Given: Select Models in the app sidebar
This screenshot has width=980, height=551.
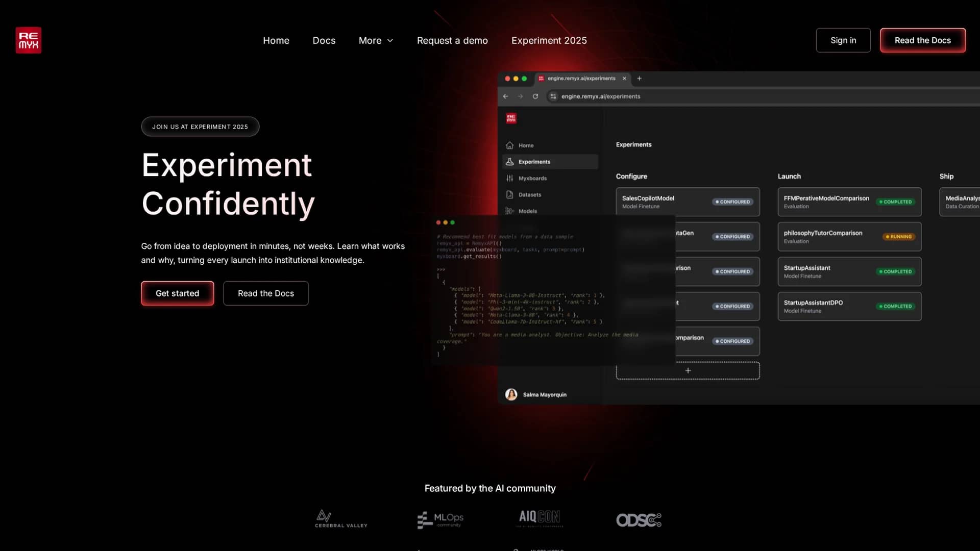Looking at the screenshot, I should pos(550,211).
